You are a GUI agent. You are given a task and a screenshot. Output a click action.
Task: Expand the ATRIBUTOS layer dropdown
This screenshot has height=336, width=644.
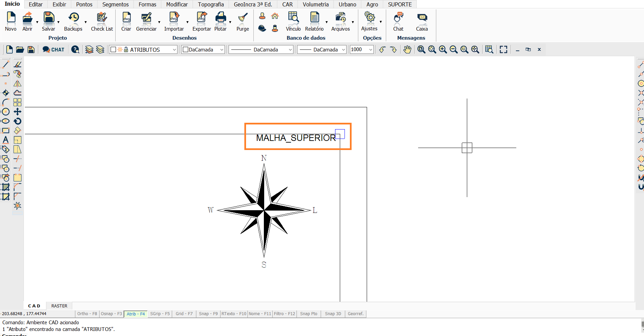[x=174, y=50]
